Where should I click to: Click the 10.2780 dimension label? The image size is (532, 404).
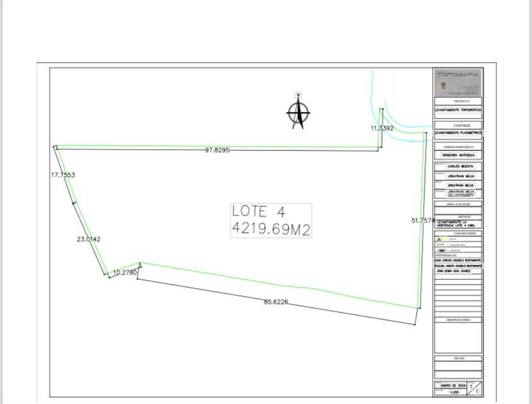tap(124, 272)
